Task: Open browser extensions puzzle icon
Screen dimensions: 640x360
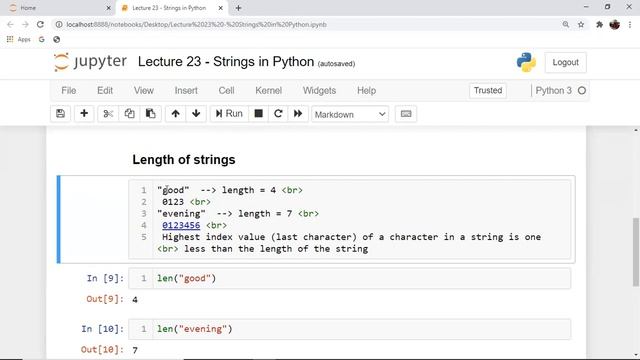Action: [x=599, y=24]
